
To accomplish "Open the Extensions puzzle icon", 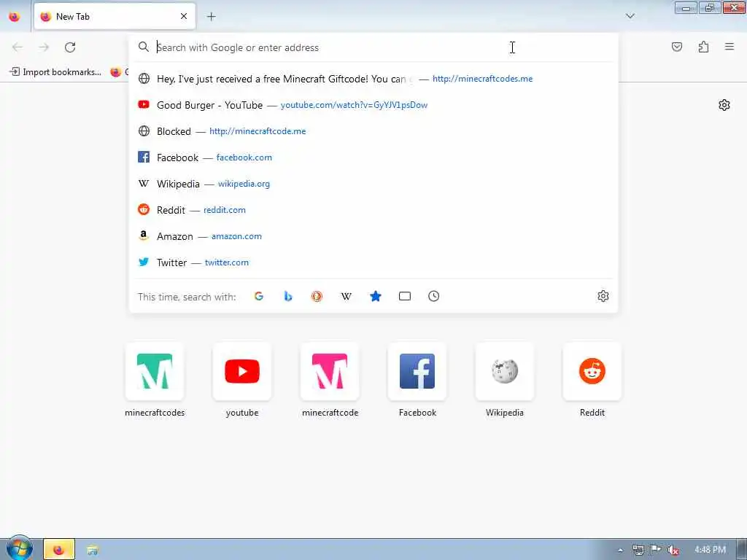I will tap(703, 47).
